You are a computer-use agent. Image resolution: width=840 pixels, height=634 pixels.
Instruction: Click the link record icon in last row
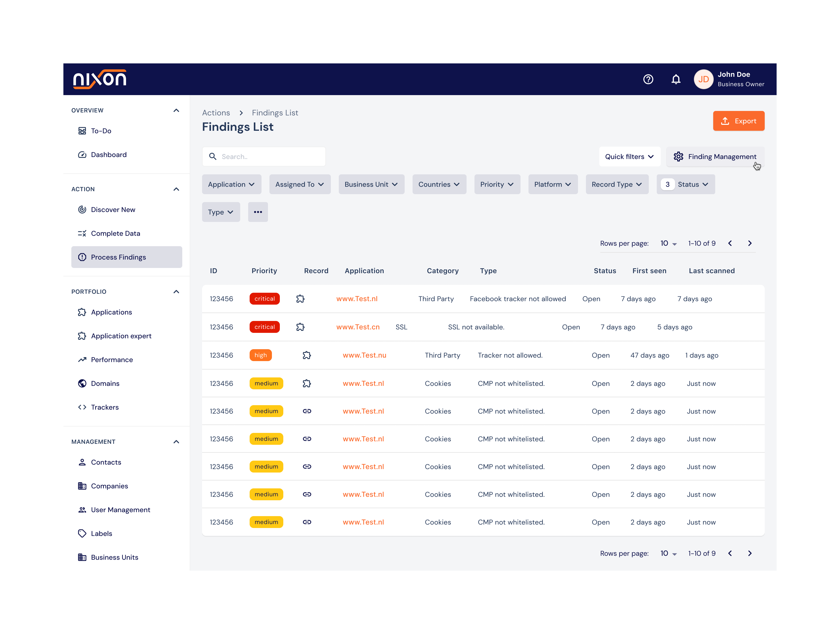pos(307,522)
